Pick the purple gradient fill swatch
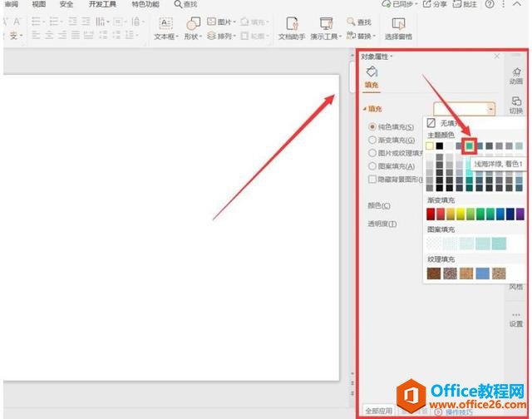This screenshot has width=532, height=419. tap(520, 214)
